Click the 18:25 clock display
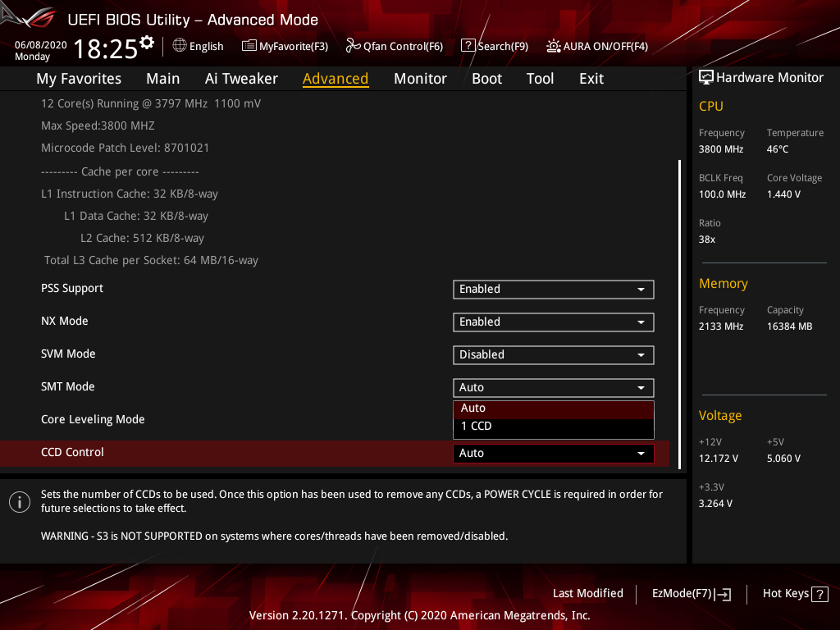The height and width of the screenshot is (630, 840). 106,49
